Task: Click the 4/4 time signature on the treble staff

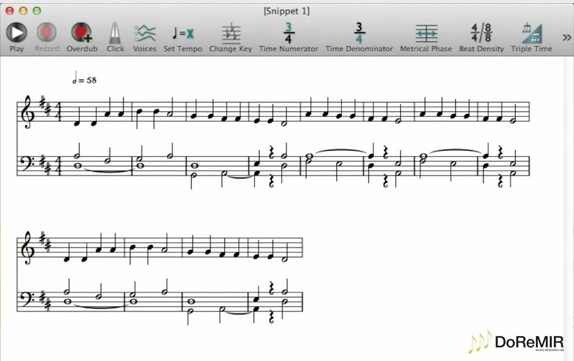Action: [59, 112]
